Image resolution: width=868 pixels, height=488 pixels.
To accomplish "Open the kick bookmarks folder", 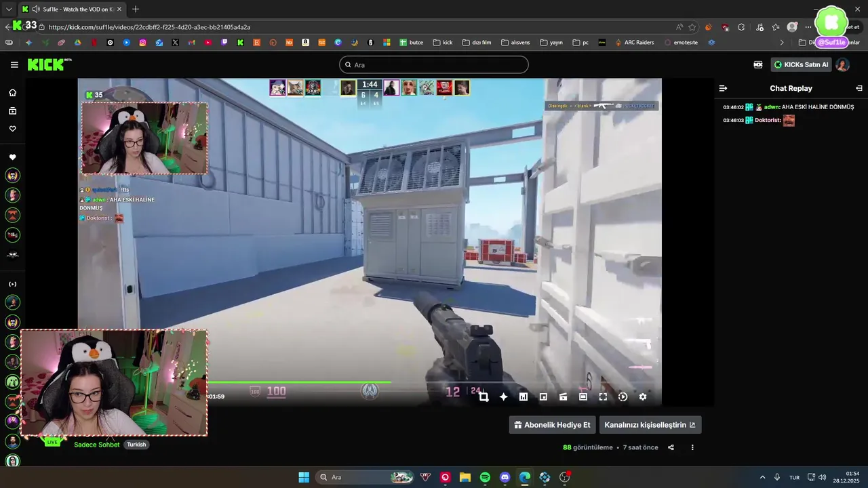I will [443, 42].
